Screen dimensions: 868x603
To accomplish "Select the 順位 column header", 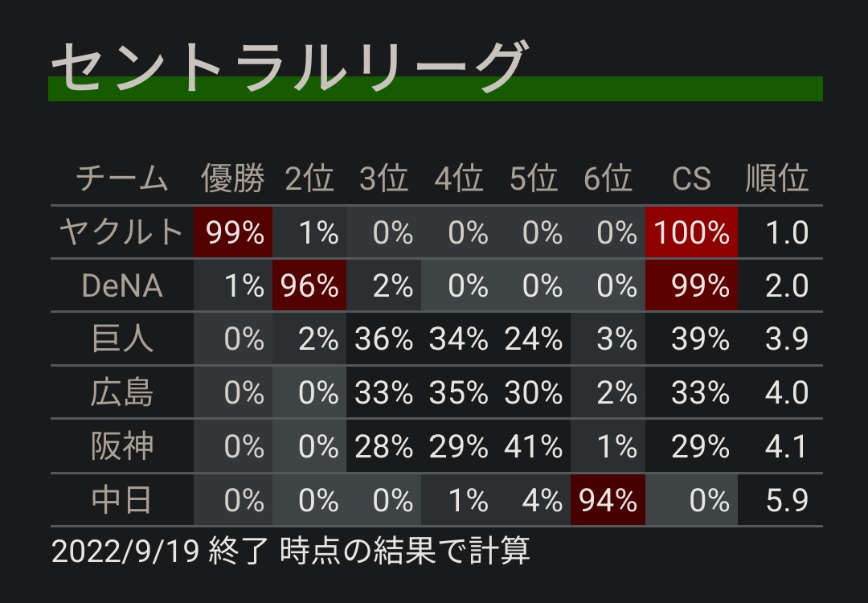I will (776, 178).
